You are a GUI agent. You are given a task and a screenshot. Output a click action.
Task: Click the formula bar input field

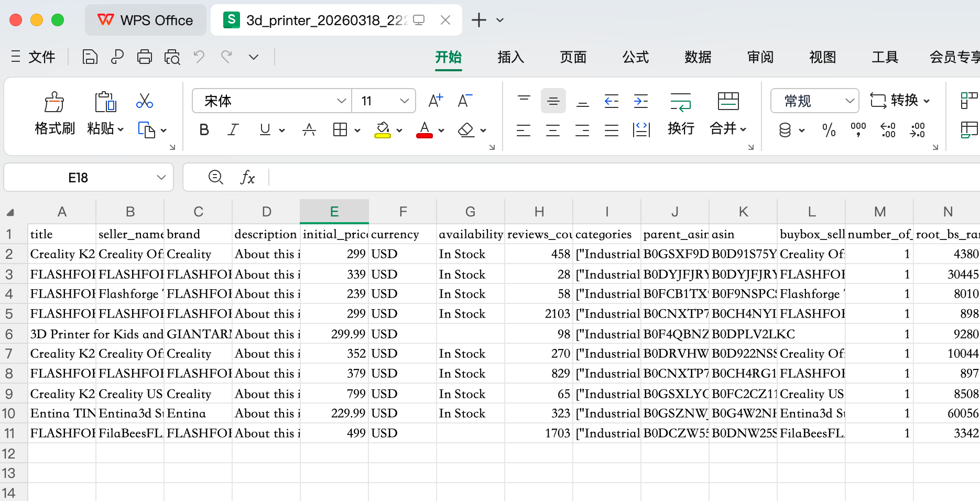624,178
